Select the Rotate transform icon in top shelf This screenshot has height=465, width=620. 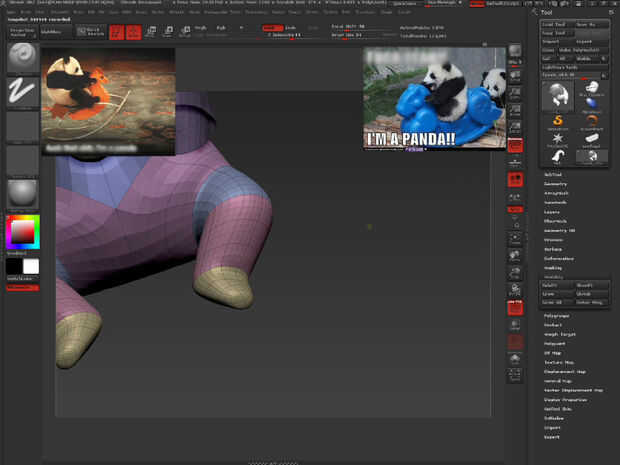[x=185, y=32]
